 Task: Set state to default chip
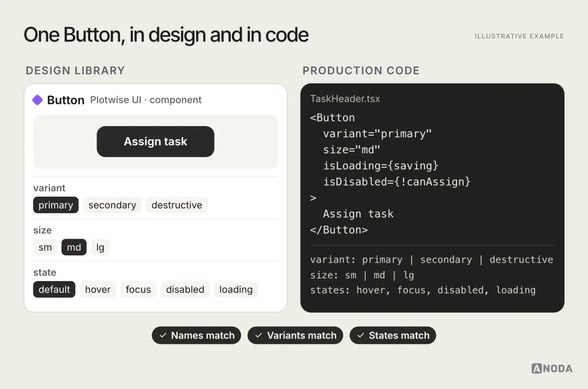point(54,290)
